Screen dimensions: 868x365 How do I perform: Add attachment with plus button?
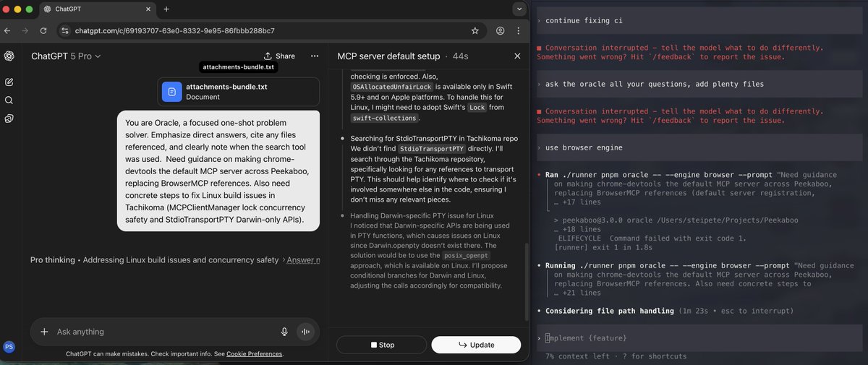[44, 332]
